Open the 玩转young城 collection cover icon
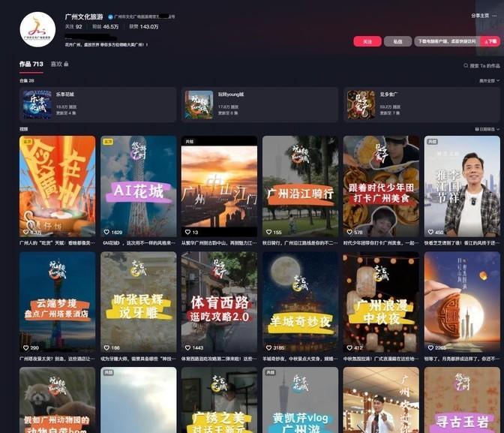Viewport: 504px width, 433px height. point(199,104)
